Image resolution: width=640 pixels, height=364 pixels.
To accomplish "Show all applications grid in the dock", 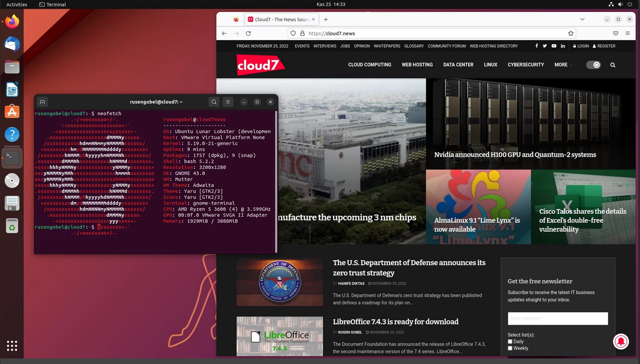I will point(12,346).
